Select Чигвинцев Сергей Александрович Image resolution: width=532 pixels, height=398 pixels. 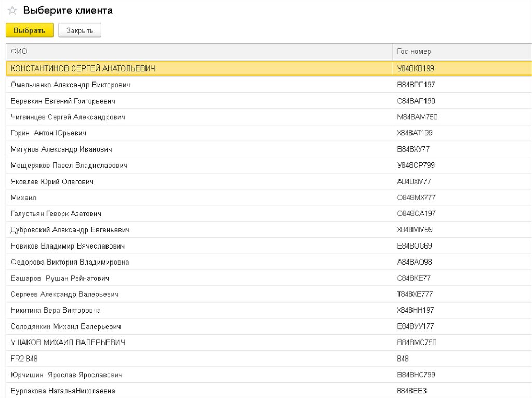click(68, 117)
